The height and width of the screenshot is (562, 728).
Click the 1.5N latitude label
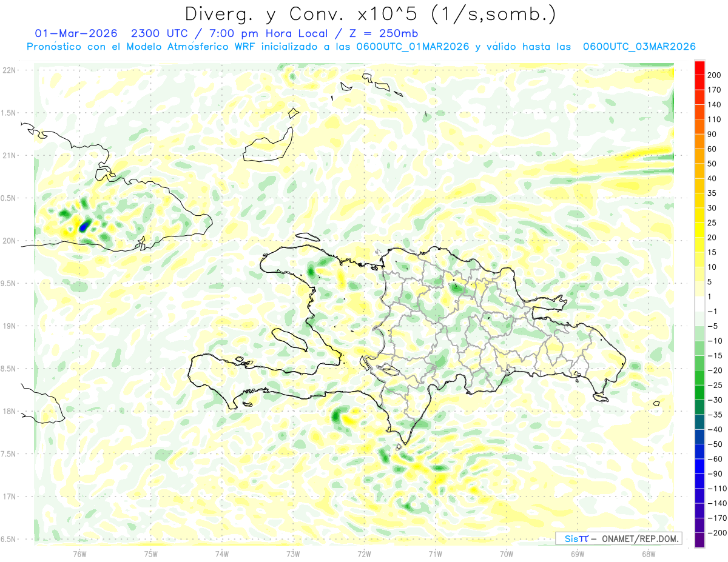(9, 113)
